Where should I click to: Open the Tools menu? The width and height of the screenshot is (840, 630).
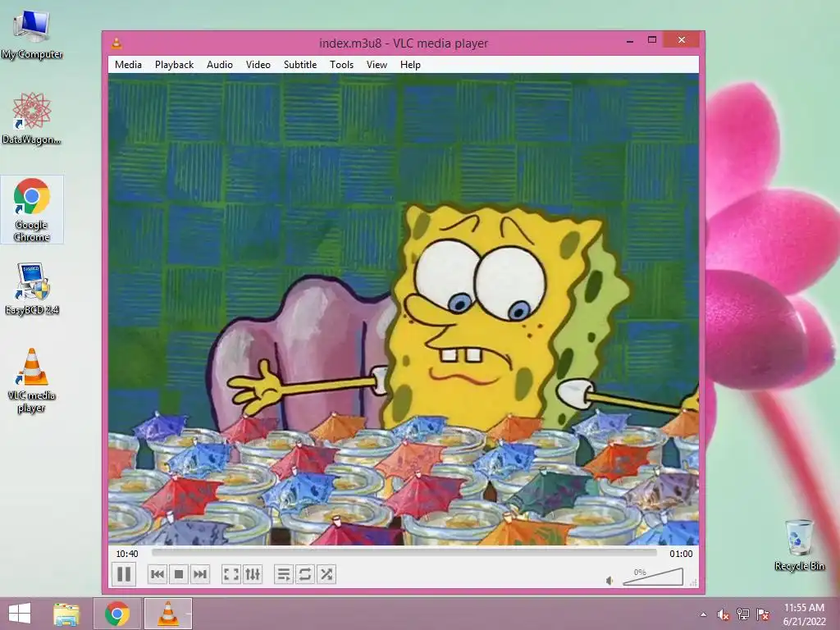pyautogui.click(x=341, y=64)
